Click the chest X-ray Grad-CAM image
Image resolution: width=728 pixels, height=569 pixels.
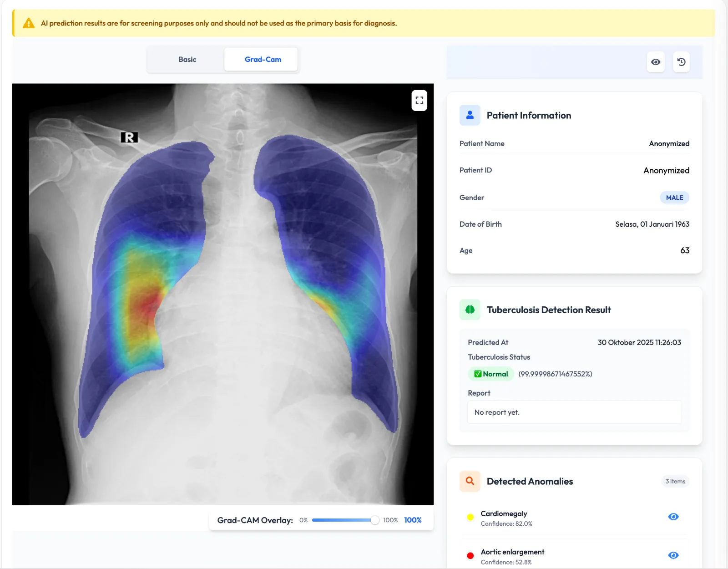click(x=223, y=294)
